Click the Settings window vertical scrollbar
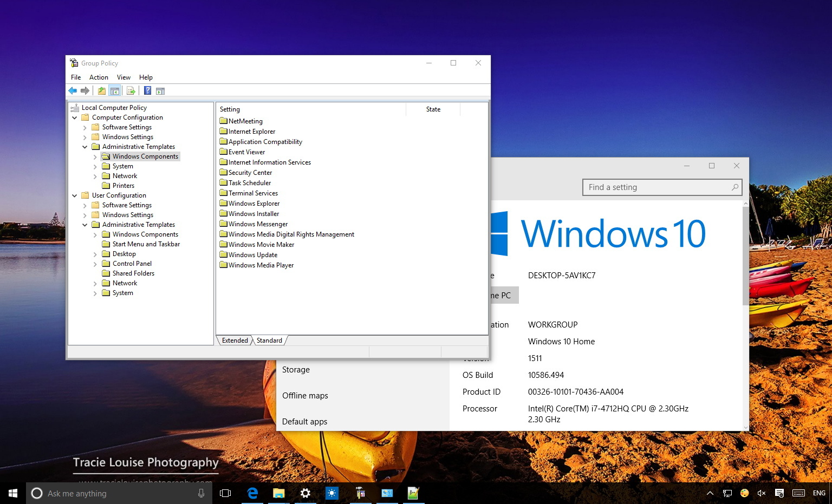Image resolution: width=832 pixels, height=504 pixels. click(745, 254)
